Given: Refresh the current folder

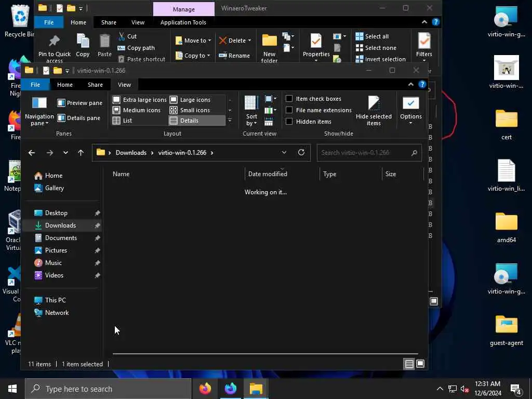Looking at the screenshot, I should pyautogui.click(x=301, y=152).
